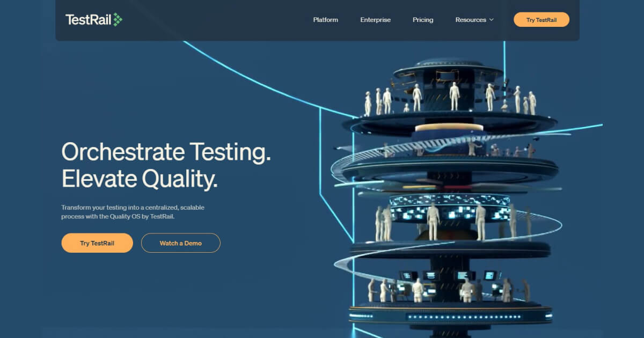The height and width of the screenshot is (338, 644).
Task: Click the figures on the tower's top platform
Action: point(454,98)
